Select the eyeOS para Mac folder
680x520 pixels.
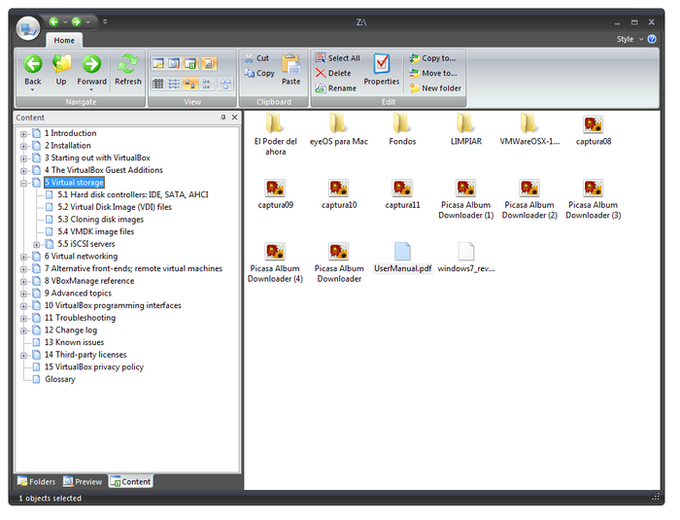(x=339, y=129)
